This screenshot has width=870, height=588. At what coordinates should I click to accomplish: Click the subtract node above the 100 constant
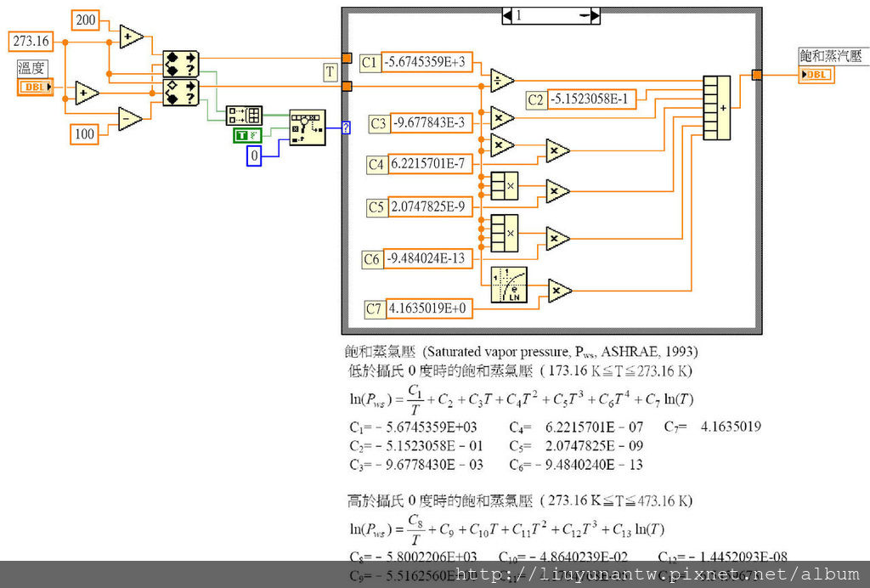[x=130, y=119]
